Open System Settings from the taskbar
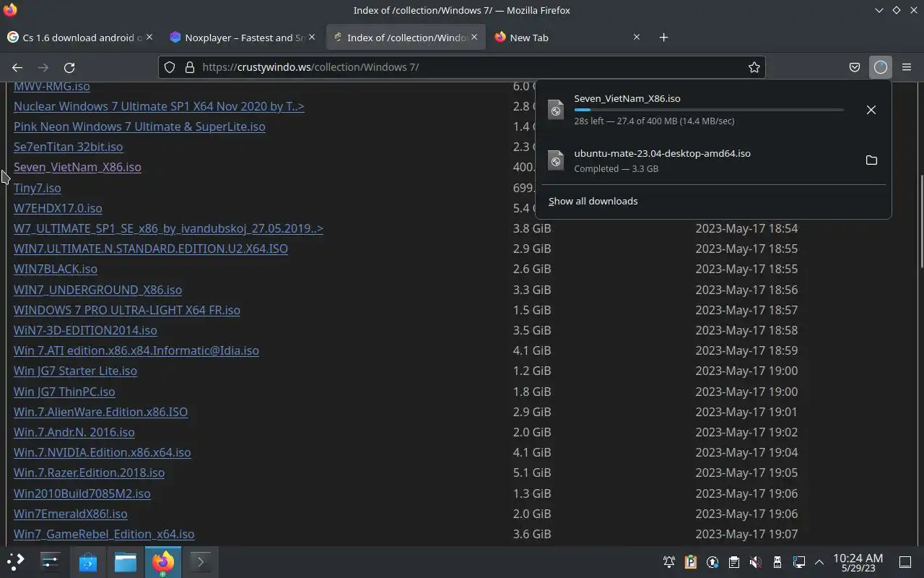 pyautogui.click(x=51, y=561)
